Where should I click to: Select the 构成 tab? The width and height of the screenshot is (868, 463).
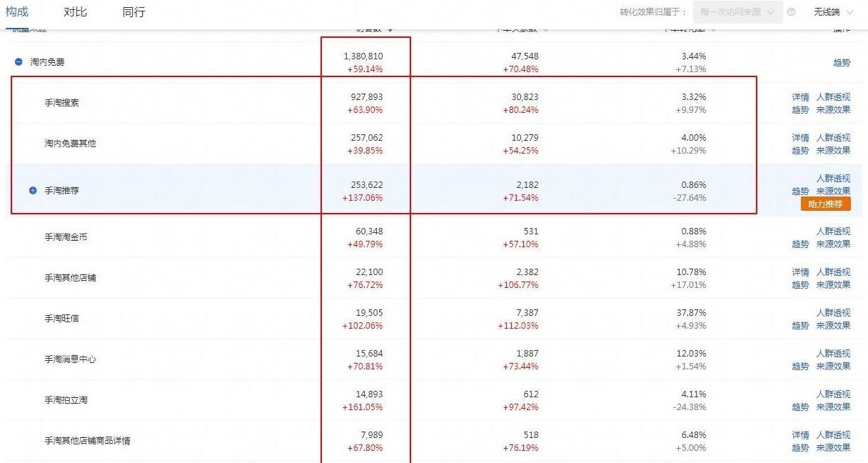[17, 12]
